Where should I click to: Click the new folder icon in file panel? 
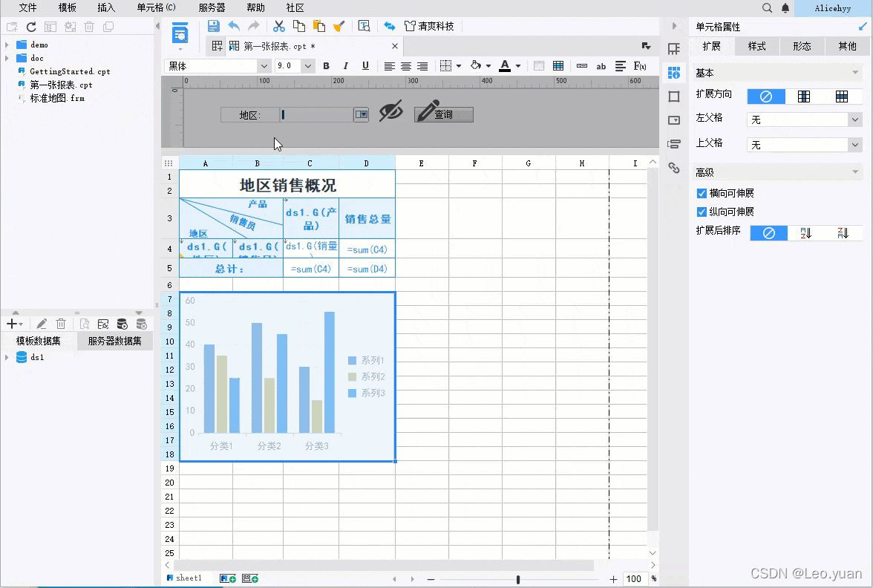12,27
